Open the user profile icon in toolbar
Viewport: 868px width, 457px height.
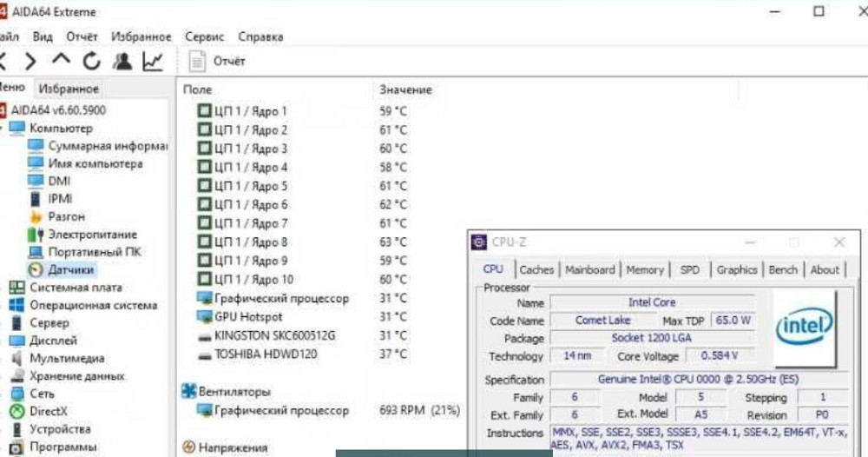pos(122,61)
